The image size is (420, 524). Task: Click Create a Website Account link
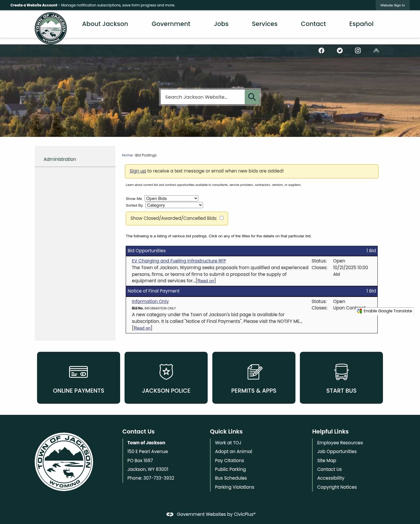[x=34, y=5]
